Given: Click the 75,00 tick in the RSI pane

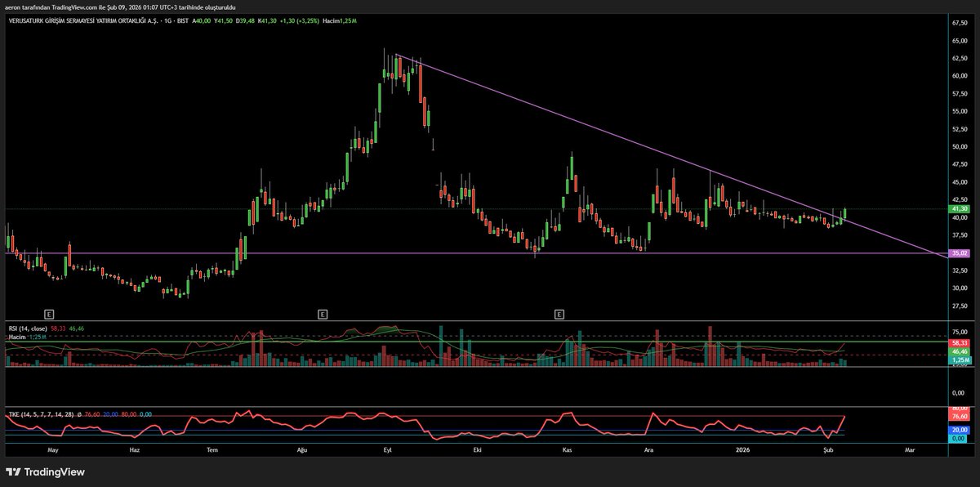Looking at the screenshot, I should (959, 332).
